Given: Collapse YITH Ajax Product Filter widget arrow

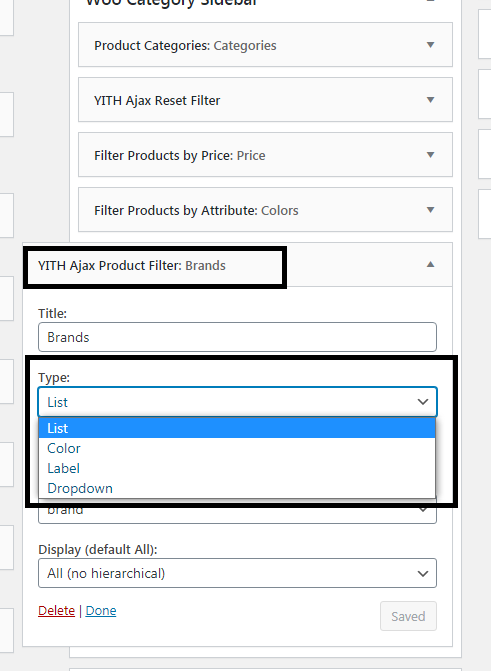Looking at the screenshot, I should coord(430,264).
